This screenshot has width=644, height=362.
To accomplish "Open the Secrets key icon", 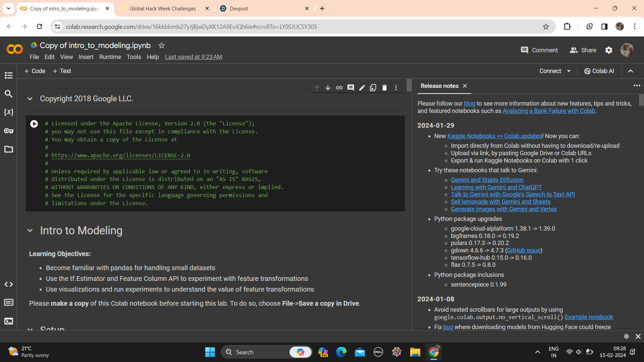I will click(x=9, y=131).
